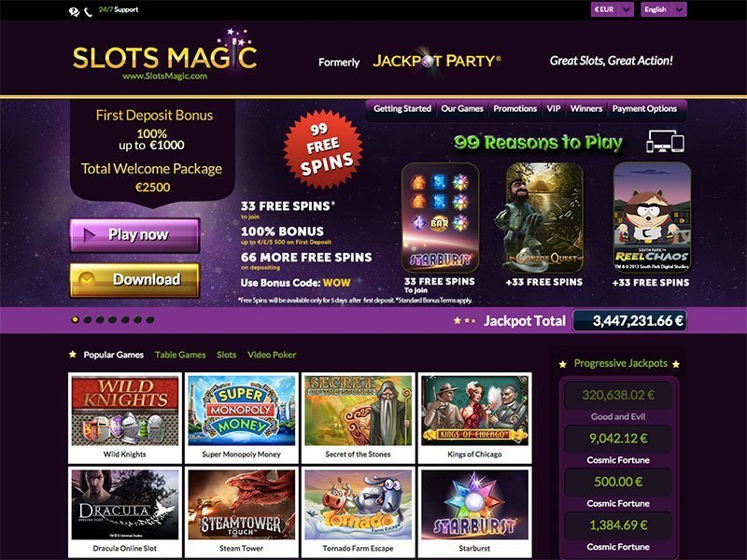The width and height of the screenshot is (747, 560).
Task: Select the last carousel slide dot
Action: point(150,319)
